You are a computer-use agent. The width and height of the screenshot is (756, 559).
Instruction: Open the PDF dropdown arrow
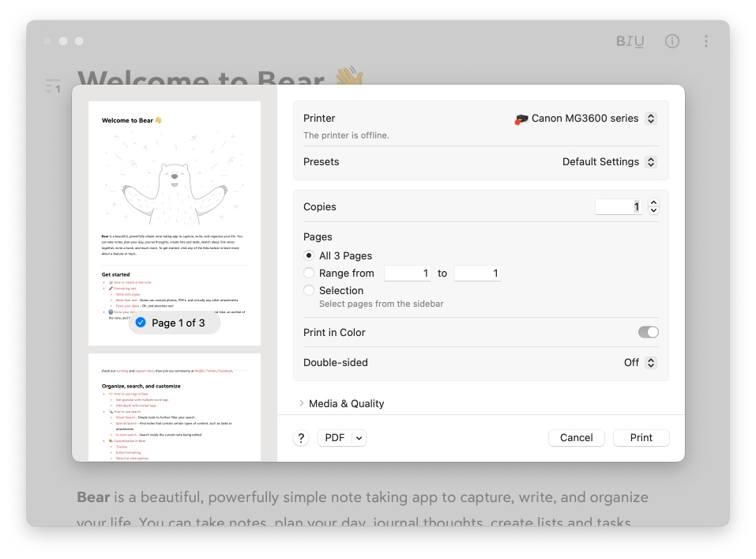coord(359,438)
